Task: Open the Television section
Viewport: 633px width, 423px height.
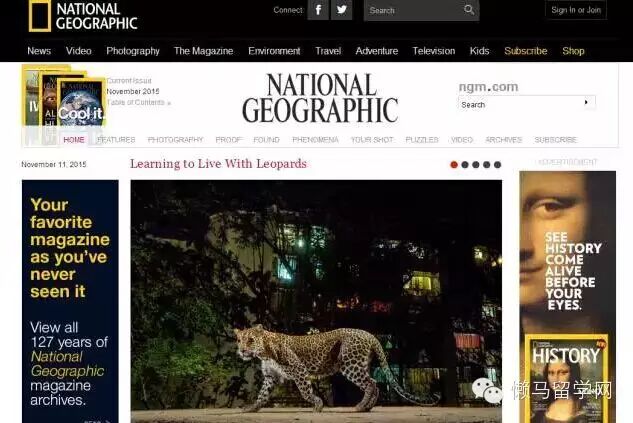Action: pos(434,51)
